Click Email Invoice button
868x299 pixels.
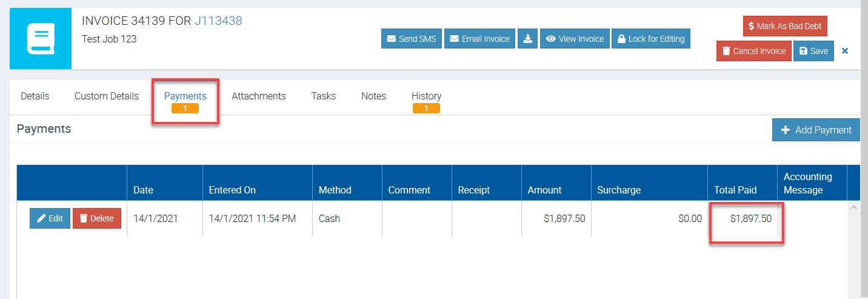(479, 39)
